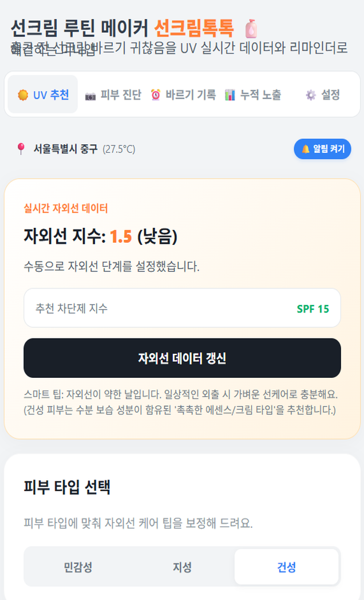This screenshot has width=364, height=600.
Task: Click the alarm clock icon beside 바르기 기록
Action: coord(156,94)
